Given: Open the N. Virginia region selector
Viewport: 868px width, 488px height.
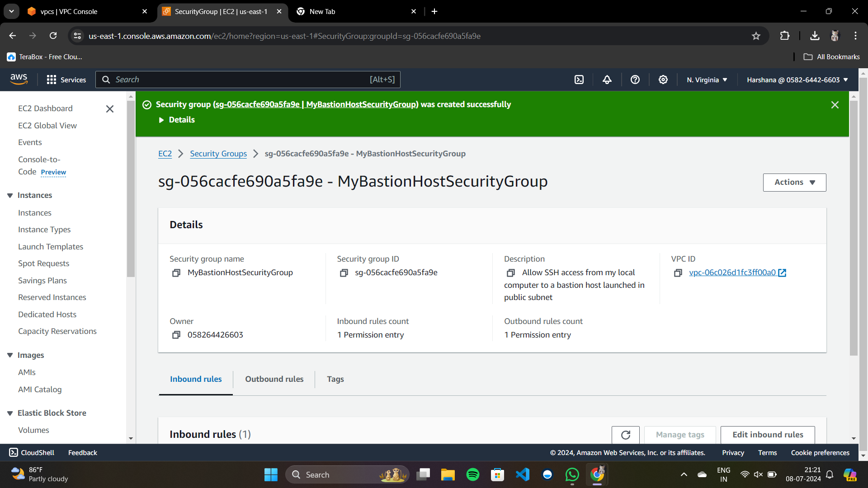Looking at the screenshot, I should pyautogui.click(x=707, y=80).
